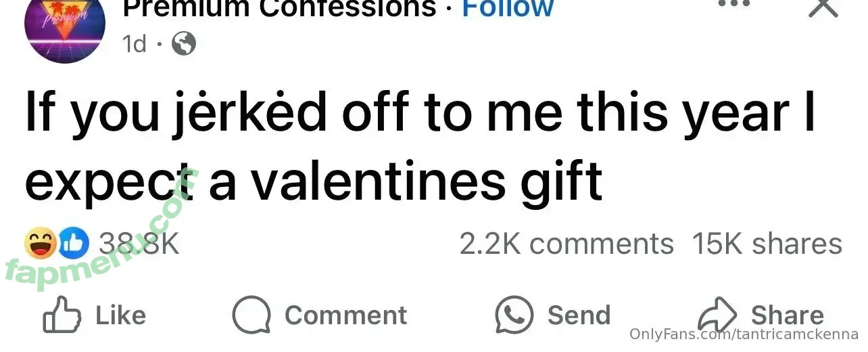
Task: Follow the Premium Confessions page
Action: 508,8
